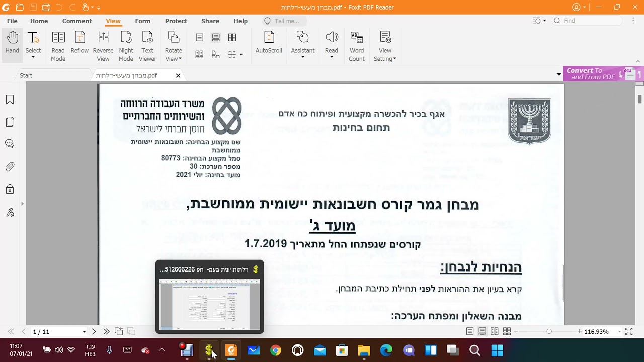Start AutoScroll
Viewport: 644px width, 362px height.
click(x=269, y=43)
